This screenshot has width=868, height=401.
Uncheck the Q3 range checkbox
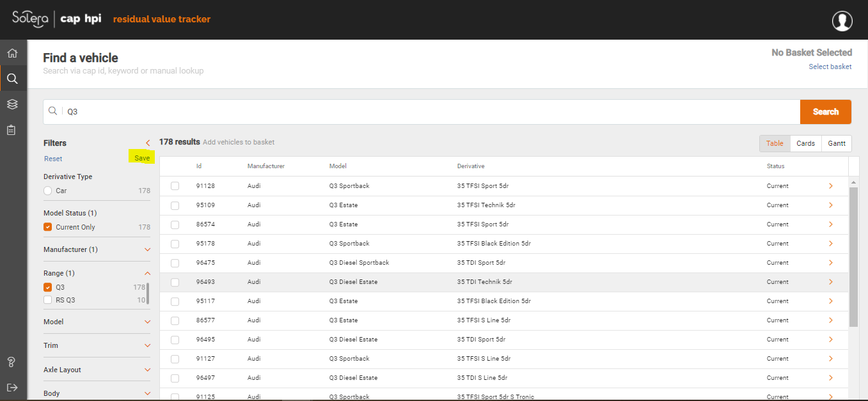(x=47, y=287)
